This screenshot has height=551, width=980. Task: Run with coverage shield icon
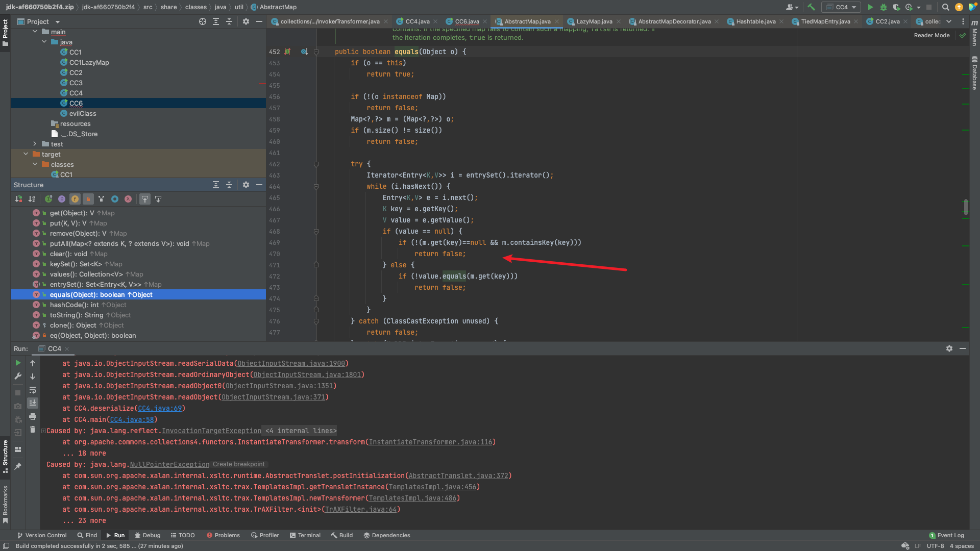click(896, 7)
